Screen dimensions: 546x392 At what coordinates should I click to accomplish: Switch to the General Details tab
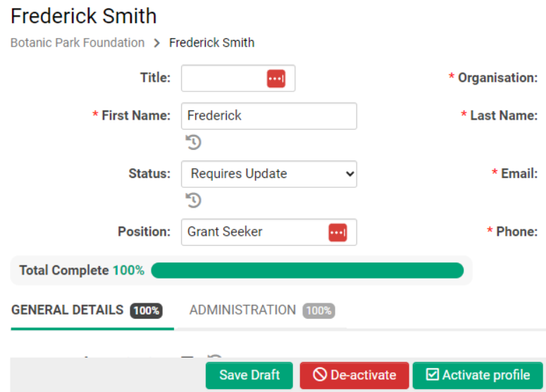(87, 310)
